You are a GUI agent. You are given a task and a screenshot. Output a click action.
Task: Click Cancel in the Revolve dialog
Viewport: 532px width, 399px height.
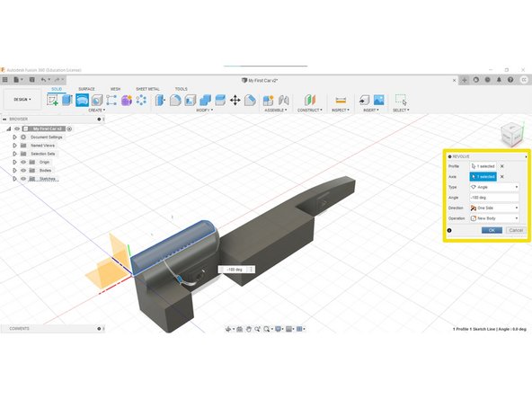coord(516,230)
